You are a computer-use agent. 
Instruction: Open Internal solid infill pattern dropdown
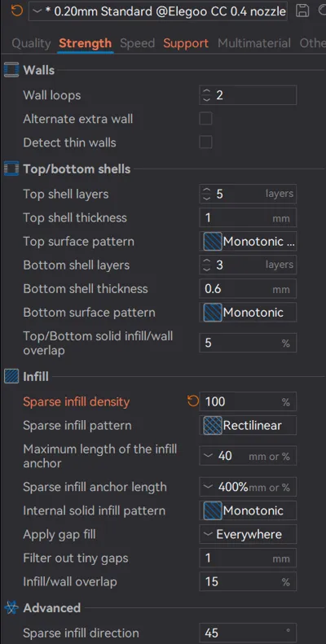point(248,511)
